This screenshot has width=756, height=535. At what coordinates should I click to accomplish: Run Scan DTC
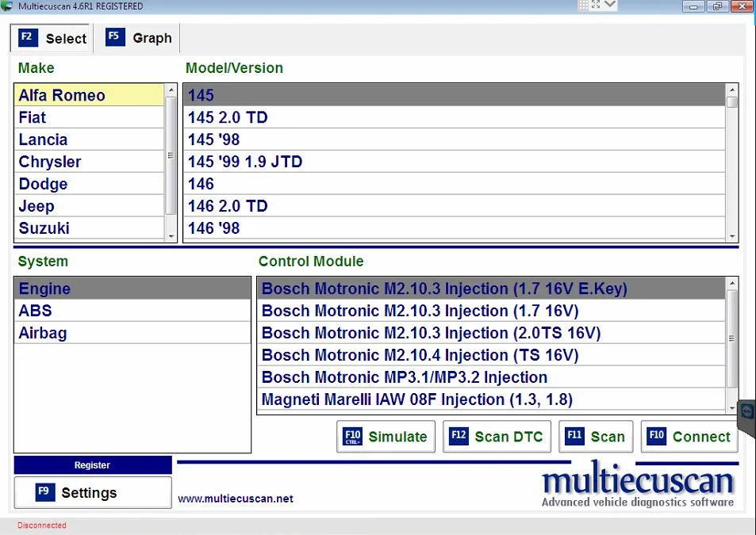click(497, 436)
